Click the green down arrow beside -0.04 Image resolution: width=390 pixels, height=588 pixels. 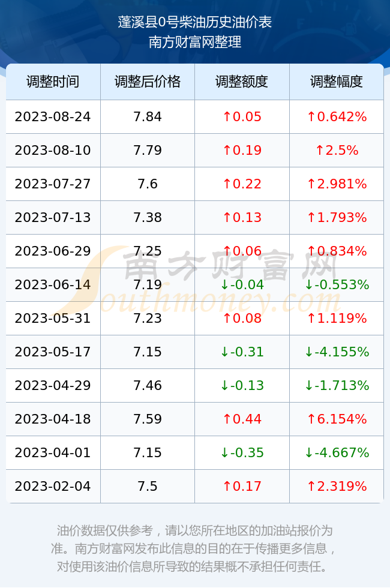tap(224, 285)
